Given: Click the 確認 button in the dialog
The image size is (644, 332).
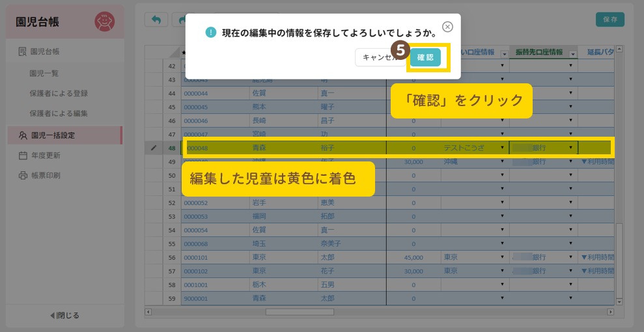Looking at the screenshot, I should [425, 57].
